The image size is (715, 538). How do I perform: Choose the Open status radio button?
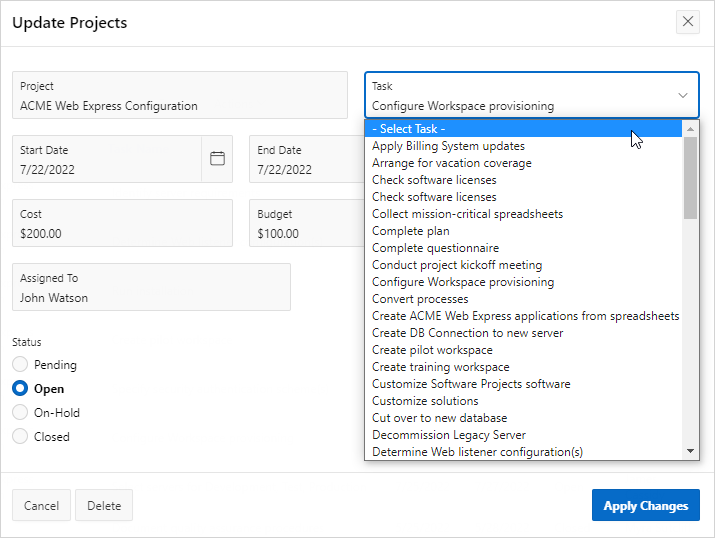[20, 388]
